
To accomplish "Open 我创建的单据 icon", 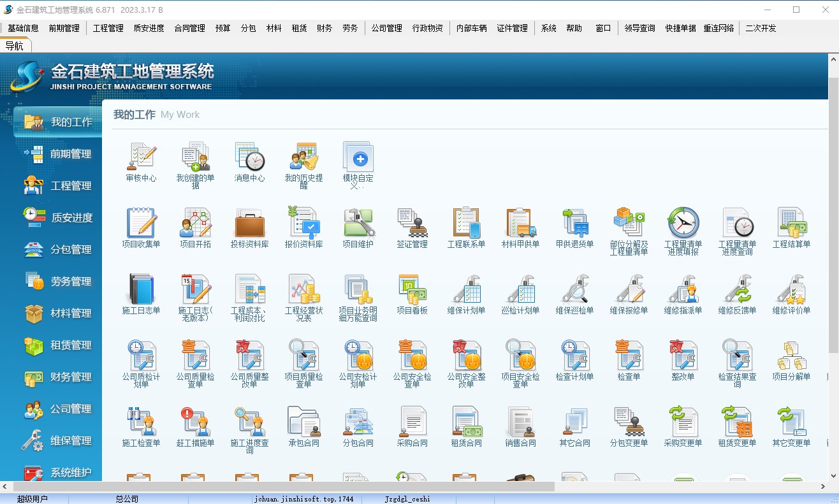I will [195, 157].
